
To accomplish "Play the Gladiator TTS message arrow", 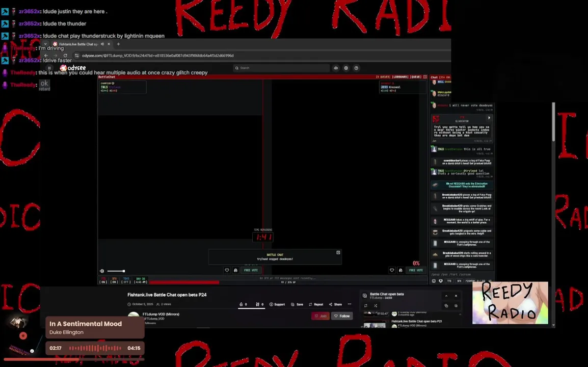I will coord(489,118).
